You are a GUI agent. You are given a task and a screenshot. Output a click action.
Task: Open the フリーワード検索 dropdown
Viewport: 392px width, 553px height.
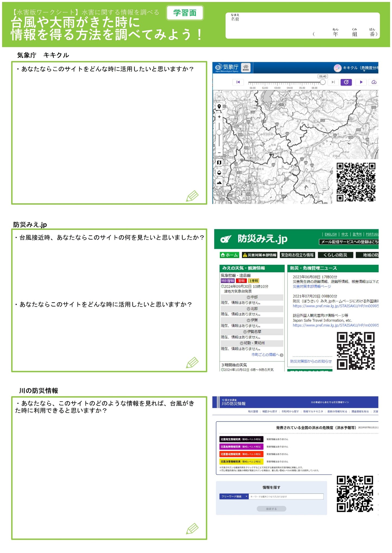point(234,497)
